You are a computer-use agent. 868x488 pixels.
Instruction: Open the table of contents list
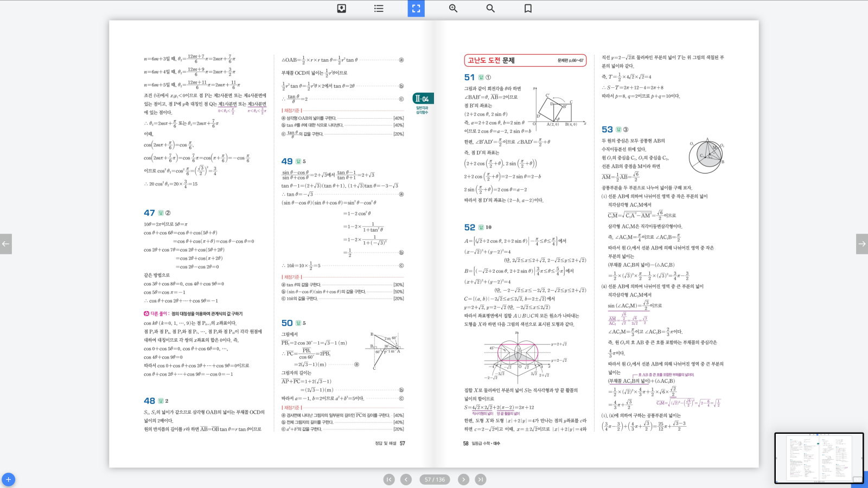[379, 9]
